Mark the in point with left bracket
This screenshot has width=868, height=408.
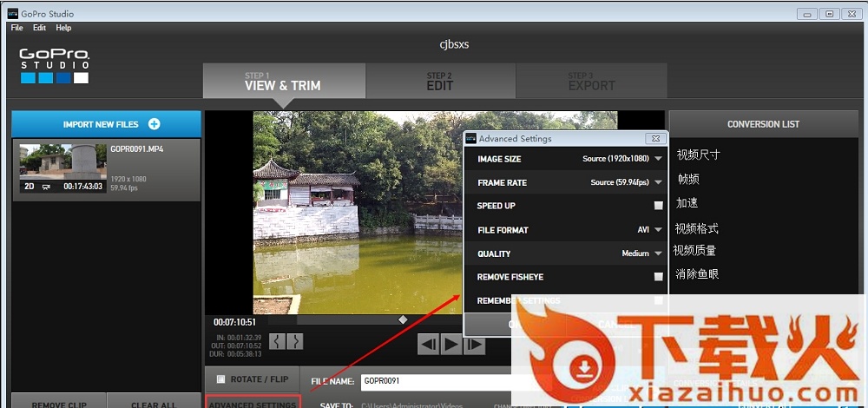tap(277, 341)
